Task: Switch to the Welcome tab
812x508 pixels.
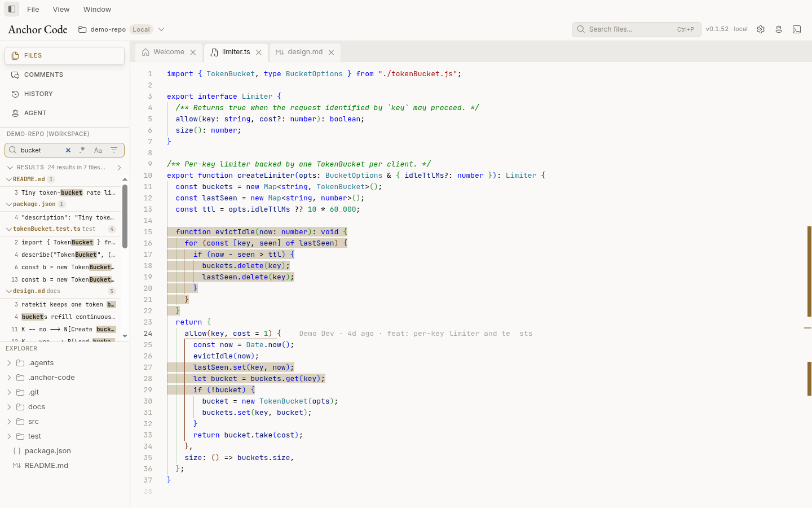Action: pyautogui.click(x=169, y=52)
